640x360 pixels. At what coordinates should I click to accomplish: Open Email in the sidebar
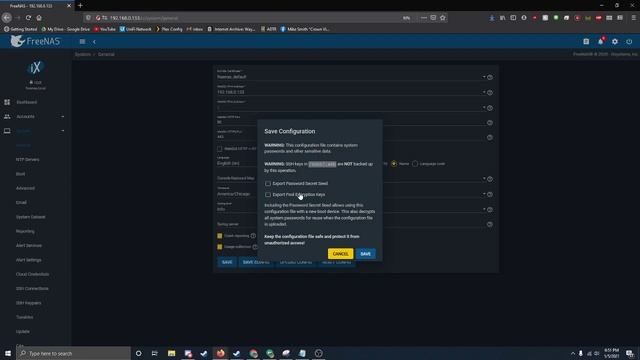[21, 202]
